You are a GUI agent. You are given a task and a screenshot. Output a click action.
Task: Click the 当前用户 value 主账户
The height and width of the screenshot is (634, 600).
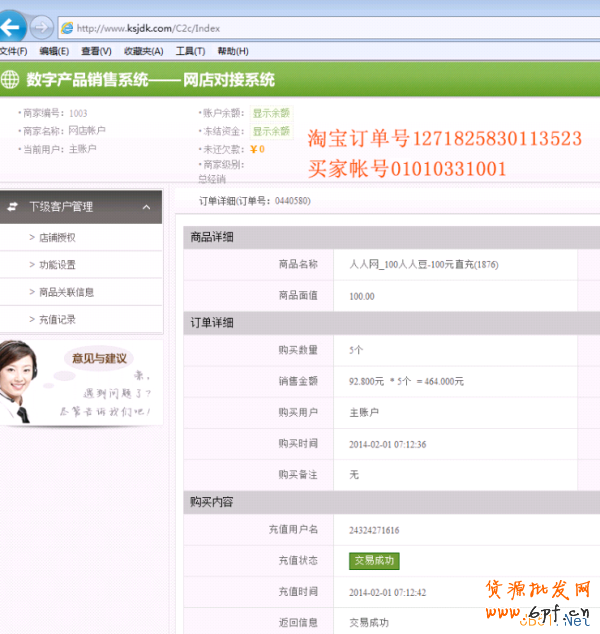point(82,149)
